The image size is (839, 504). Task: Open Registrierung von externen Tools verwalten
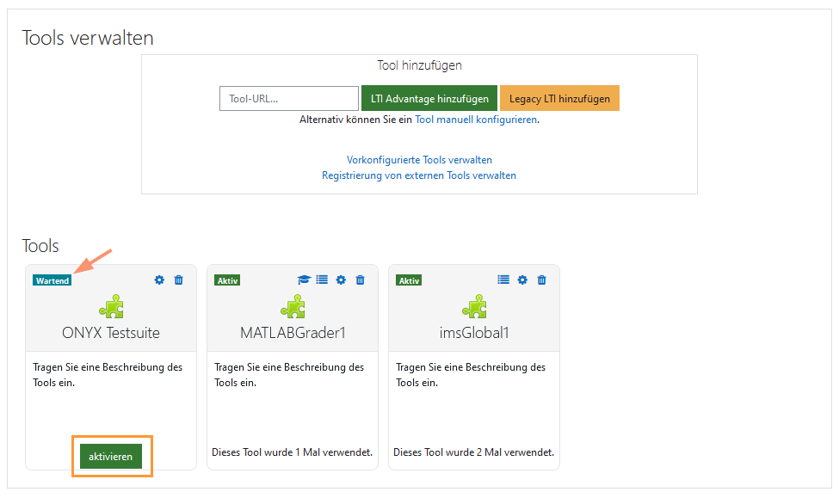click(x=419, y=175)
